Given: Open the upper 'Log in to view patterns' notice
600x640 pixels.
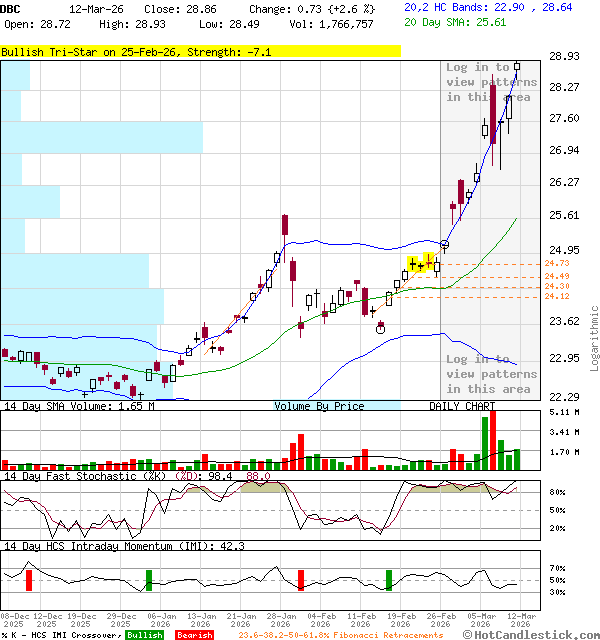Looking at the screenshot, I should [x=488, y=83].
